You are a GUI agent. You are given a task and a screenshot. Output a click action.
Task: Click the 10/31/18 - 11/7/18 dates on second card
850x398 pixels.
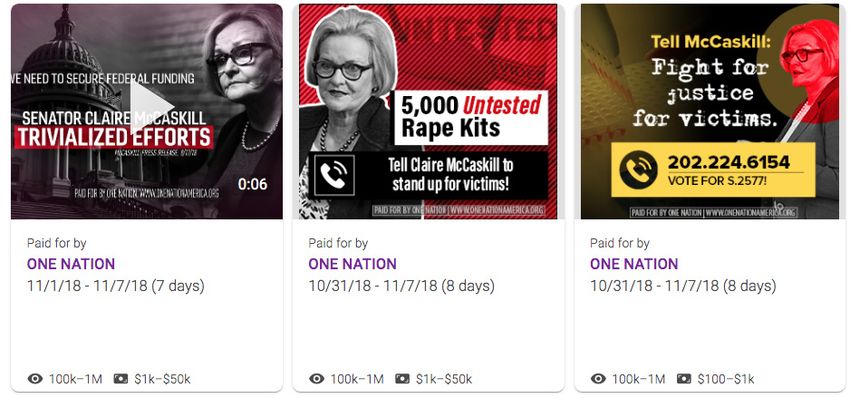402,286
